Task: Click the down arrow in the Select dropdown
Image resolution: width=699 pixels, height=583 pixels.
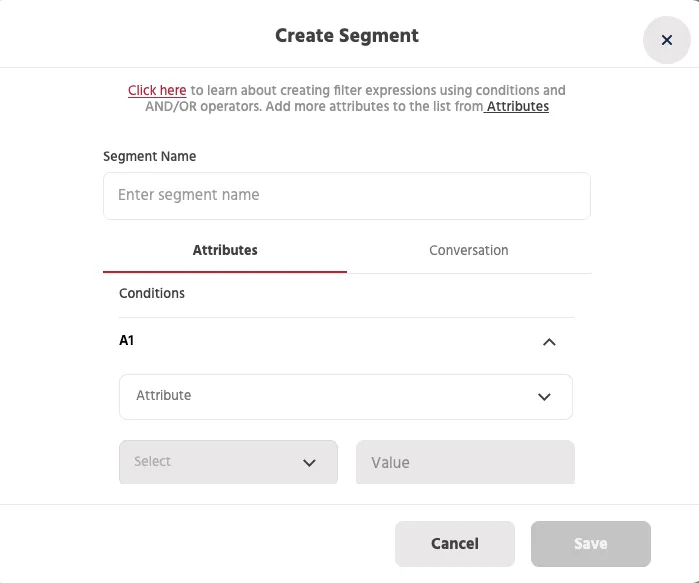Action: pos(309,463)
